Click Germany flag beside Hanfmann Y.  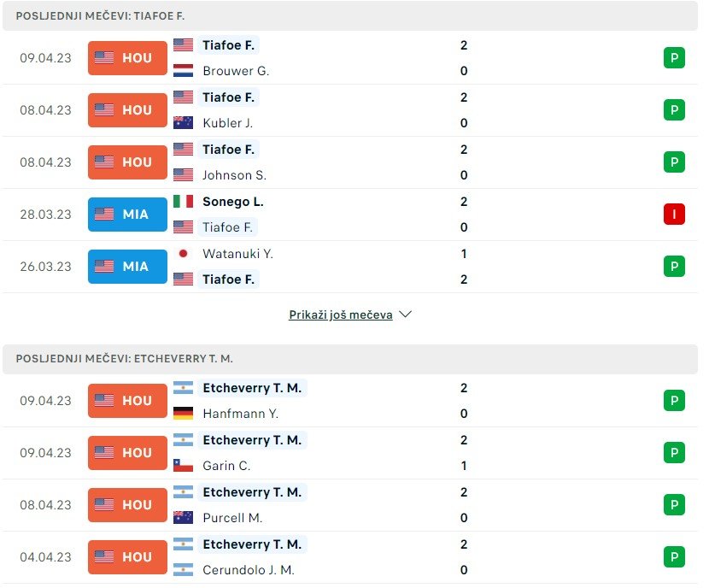click(183, 414)
